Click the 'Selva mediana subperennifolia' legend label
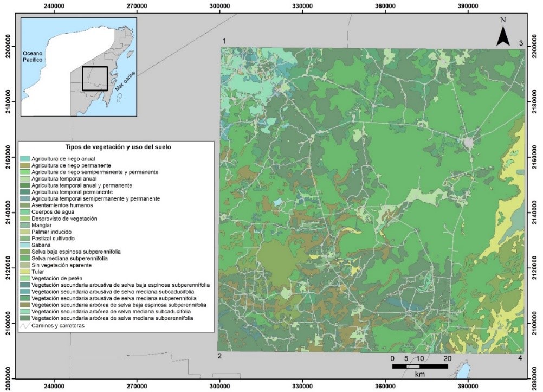The height and width of the screenshot is (392, 543). click(69, 259)
